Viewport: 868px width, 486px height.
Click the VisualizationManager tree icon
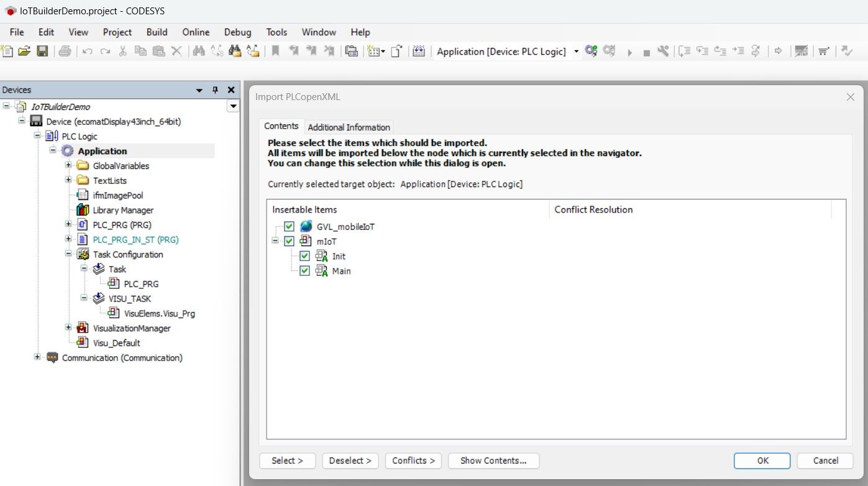point(82,328)
